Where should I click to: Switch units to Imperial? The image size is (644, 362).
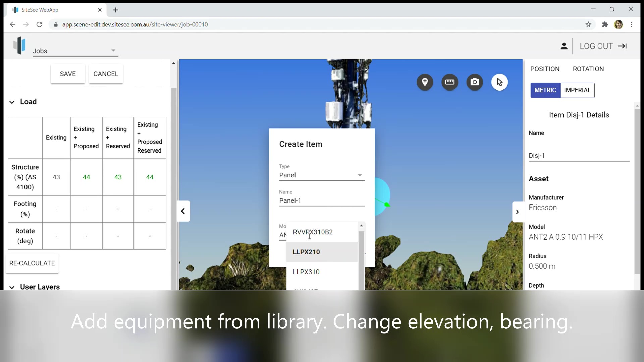[x=577, y=90]
